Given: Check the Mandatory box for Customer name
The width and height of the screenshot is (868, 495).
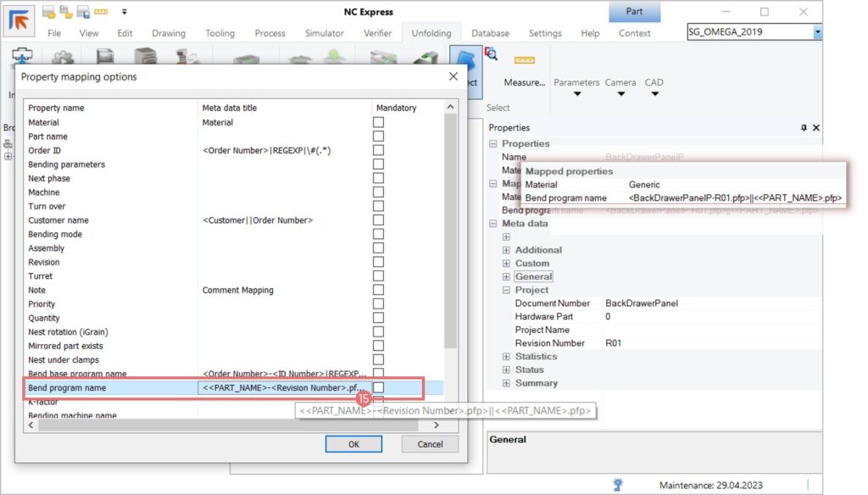Looking at the screenshot, I should click(x=378, y=220).
